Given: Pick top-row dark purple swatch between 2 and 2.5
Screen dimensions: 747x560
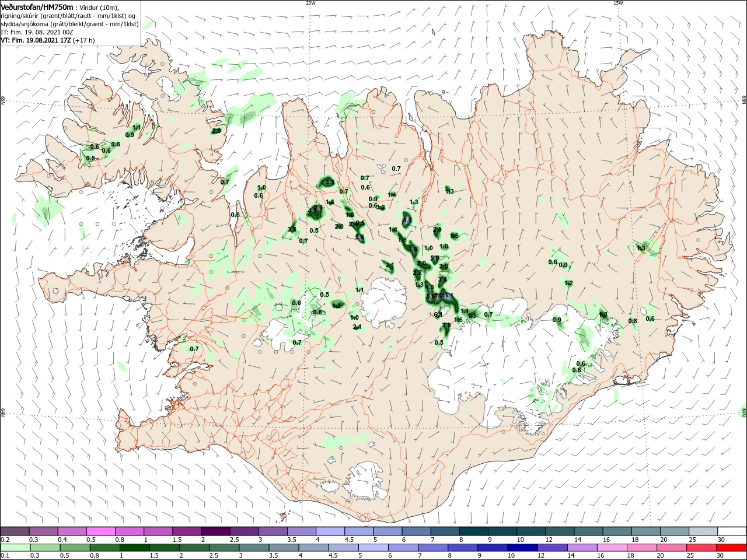Looking at the screenshot, I should tap(216, 531).
